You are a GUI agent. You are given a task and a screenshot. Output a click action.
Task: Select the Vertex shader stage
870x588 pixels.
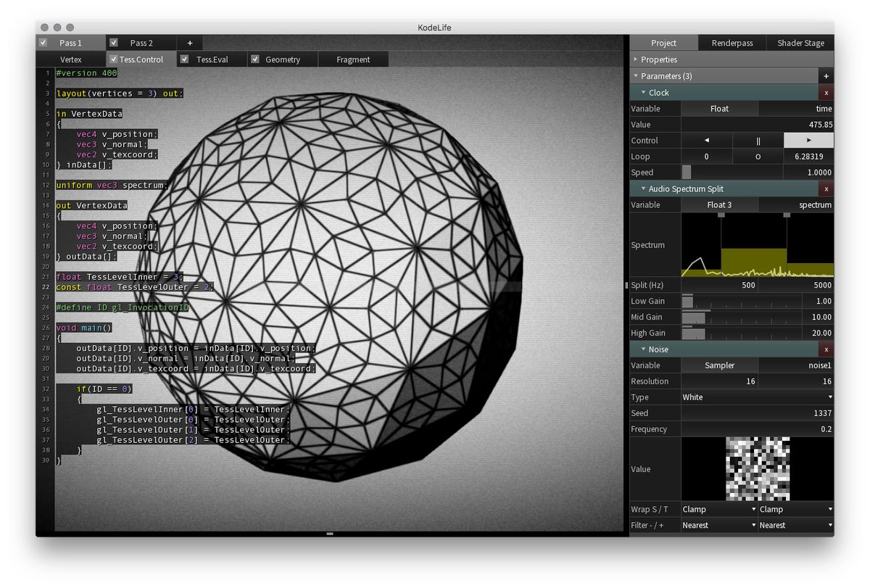pyautogui.click(x=70, y=59)
